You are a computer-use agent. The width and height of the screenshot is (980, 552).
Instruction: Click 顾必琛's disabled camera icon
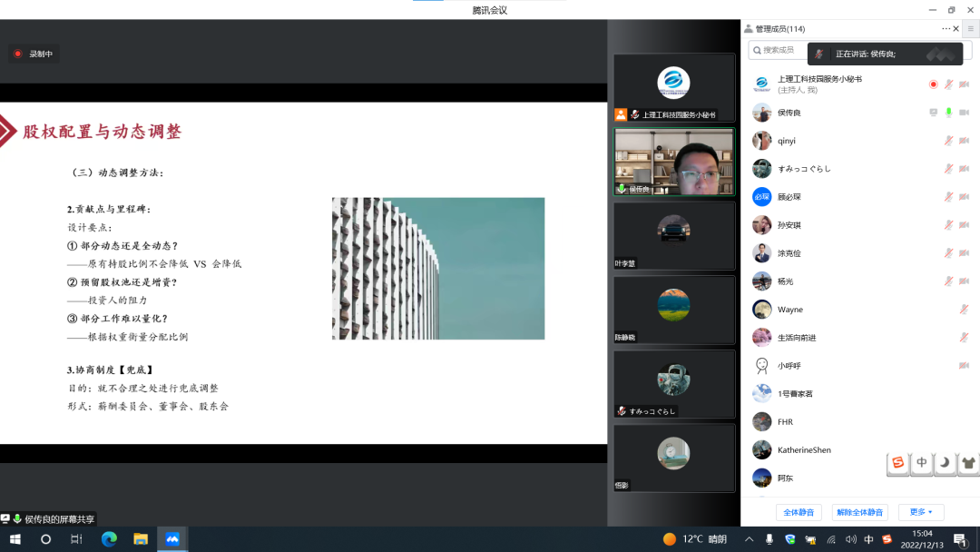click(x=965, y=197)
